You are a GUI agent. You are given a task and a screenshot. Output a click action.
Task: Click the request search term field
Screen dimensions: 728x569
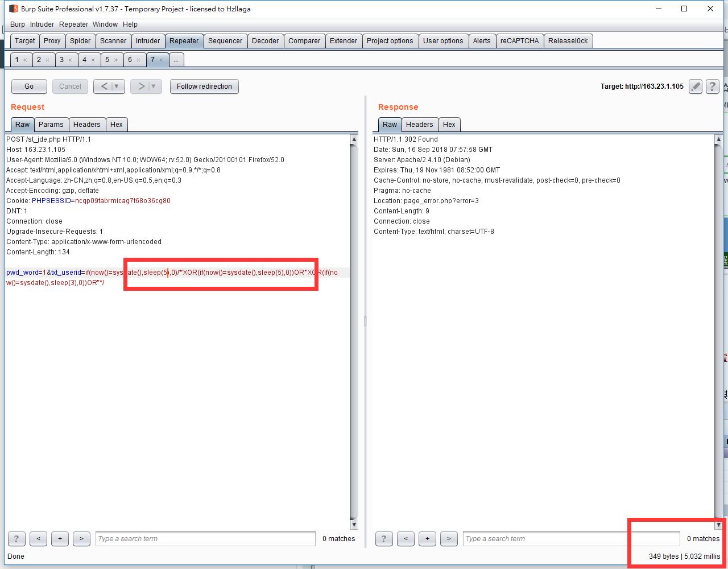tap(205, 539)
